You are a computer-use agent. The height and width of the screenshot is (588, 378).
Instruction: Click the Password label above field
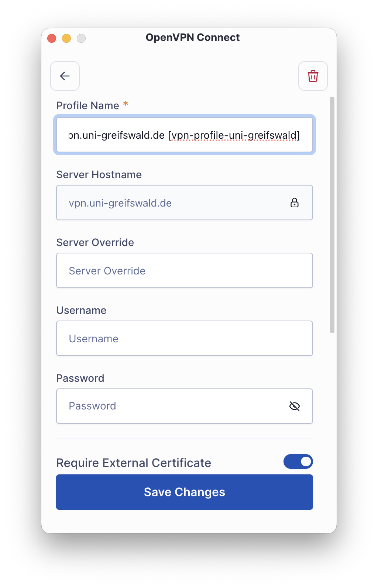(x=80, y=378)
